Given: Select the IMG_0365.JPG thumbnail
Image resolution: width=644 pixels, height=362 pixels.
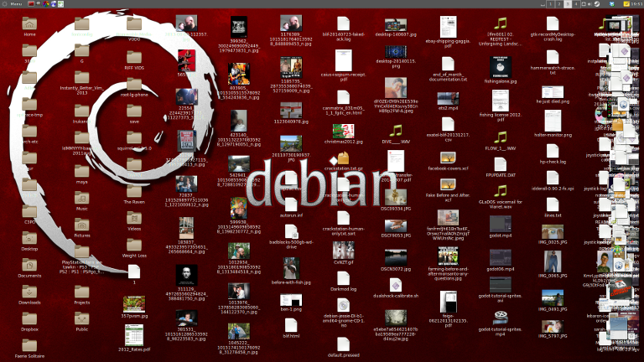Looking at the screenshot, I should [x=553, y=261].
